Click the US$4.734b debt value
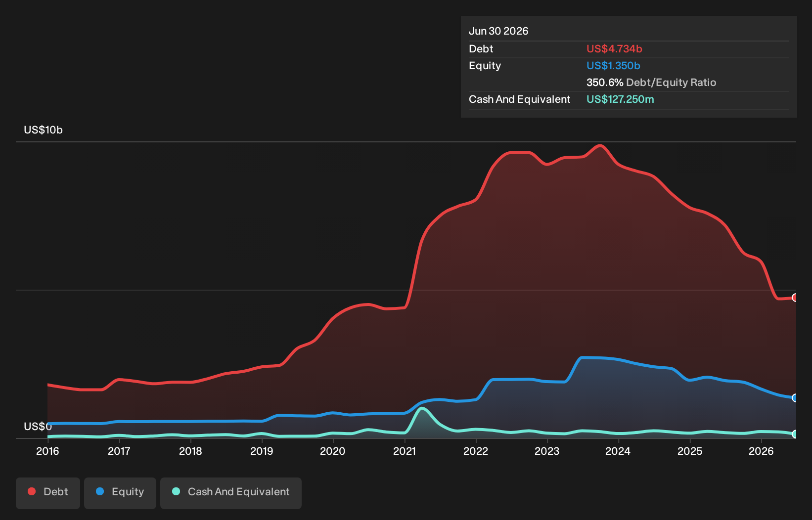This screenshot has width=812, height=520. coord(614,49)
